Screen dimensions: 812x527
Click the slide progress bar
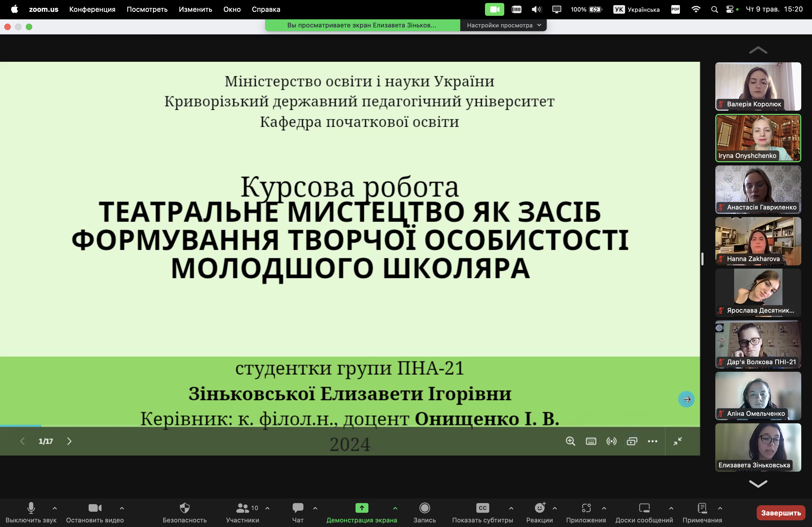(x=350, y=426)
